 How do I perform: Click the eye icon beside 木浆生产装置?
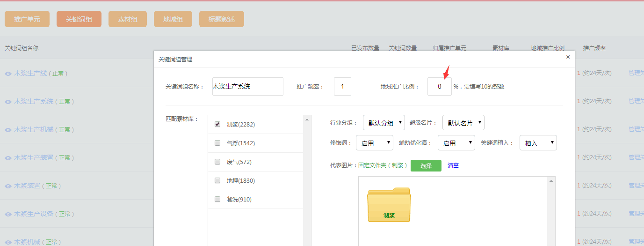coord(8,158)
